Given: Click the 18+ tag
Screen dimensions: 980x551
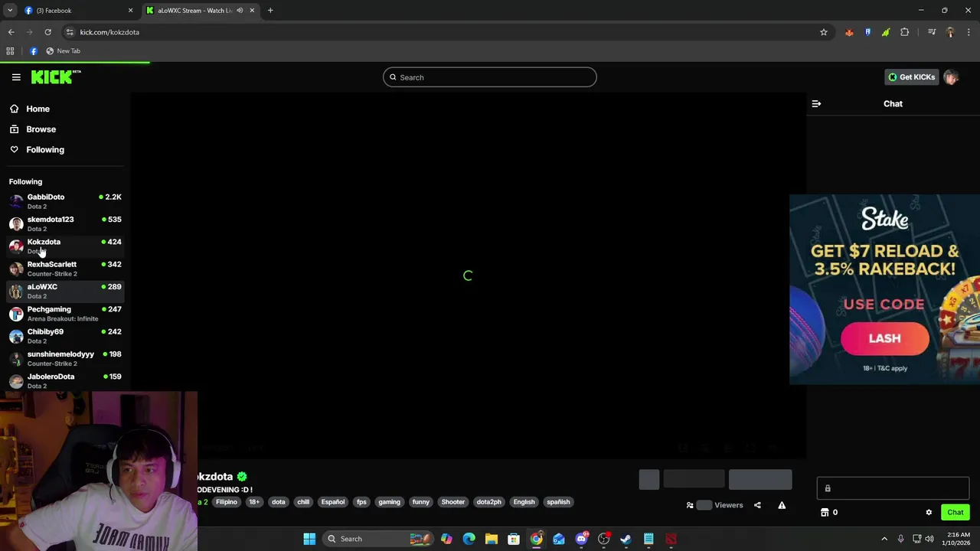Looking at the screenshot, I should click(254, 502).
